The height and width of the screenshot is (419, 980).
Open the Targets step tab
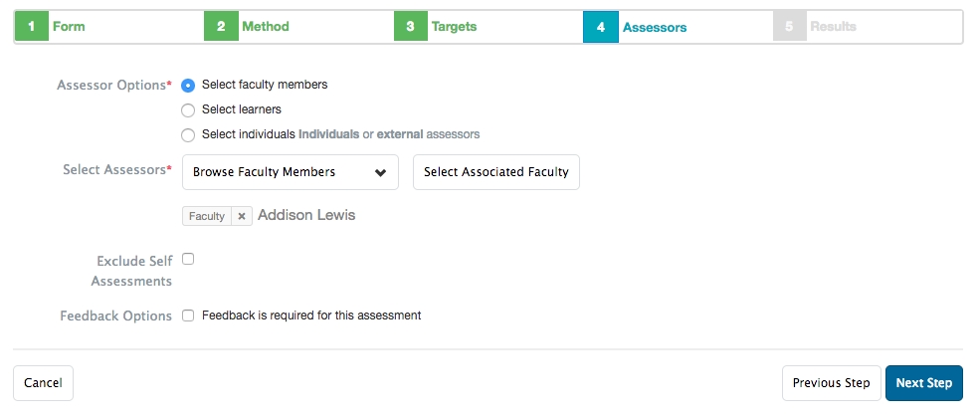tap(454, 27)
